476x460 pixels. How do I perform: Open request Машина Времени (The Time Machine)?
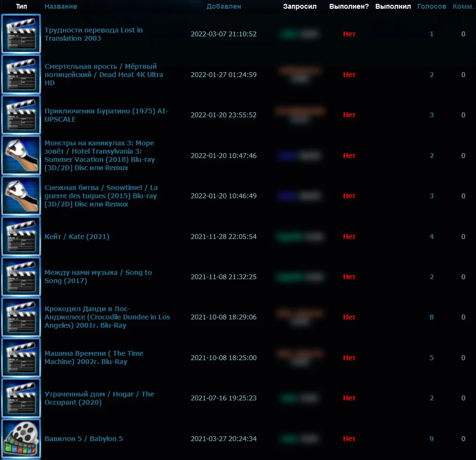coord(94,358)
